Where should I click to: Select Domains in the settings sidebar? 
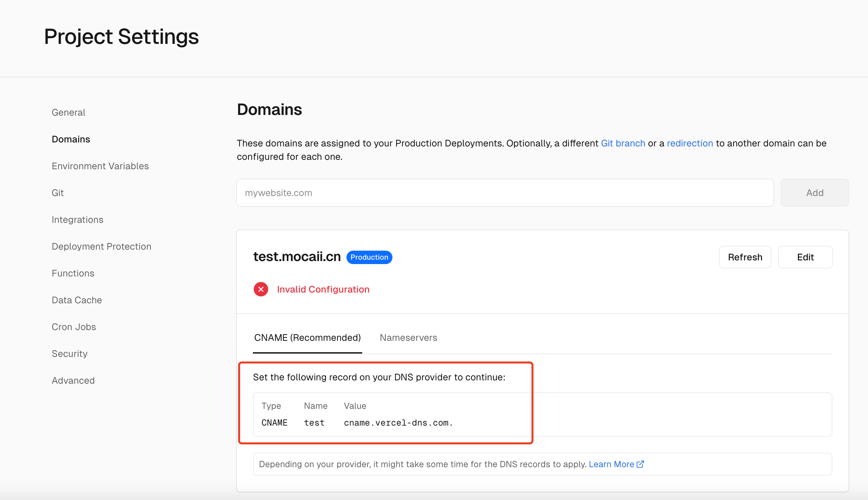click(x=71, y=139)
